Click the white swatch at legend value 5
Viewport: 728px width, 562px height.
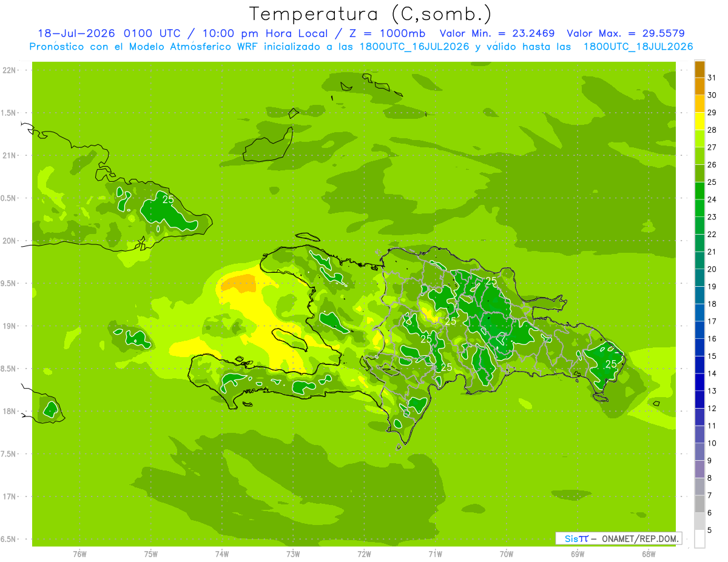click(699, 539)
